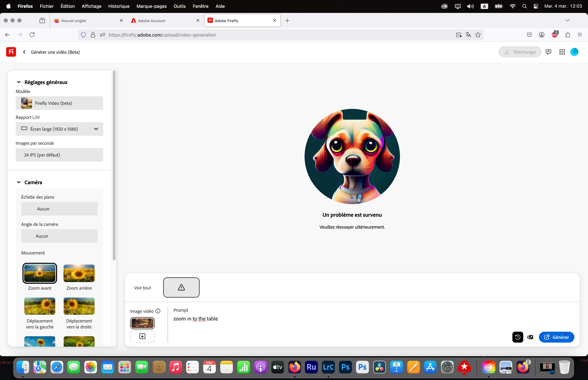This screenshot has height=380, width=588.
Task: Collapse the Réglages généraux section
Action: [x=19, y=82]
